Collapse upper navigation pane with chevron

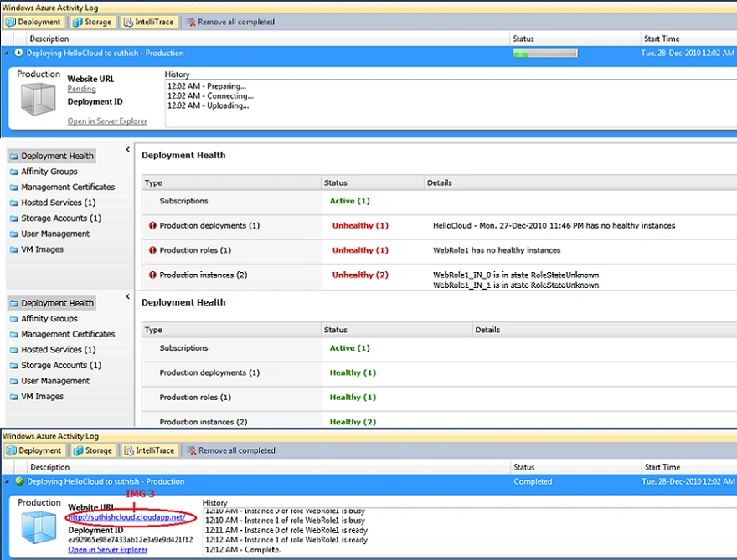click(x=128, y=149)
